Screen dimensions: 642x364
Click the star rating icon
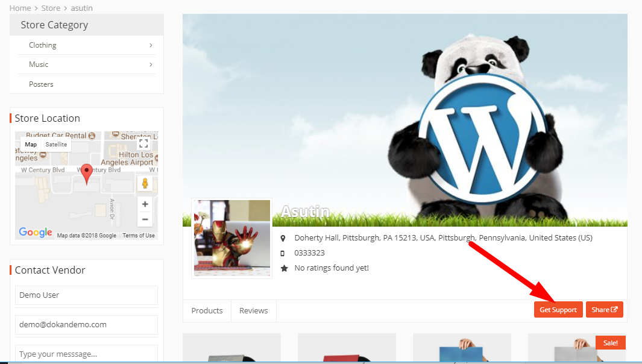pos(284,268)
